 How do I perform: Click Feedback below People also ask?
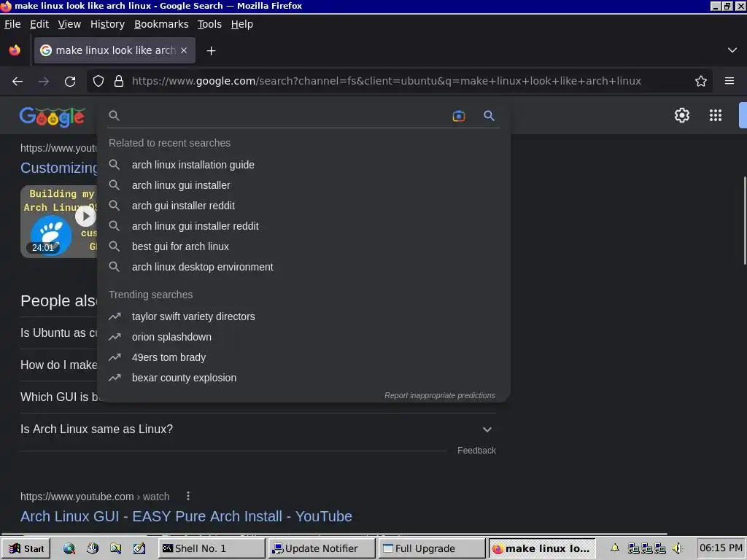point(476,451)
